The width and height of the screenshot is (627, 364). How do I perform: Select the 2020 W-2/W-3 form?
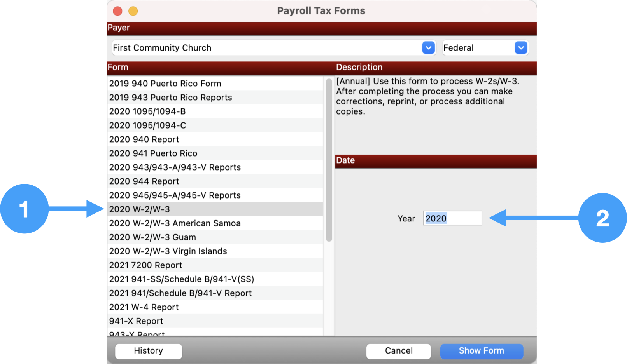tap(139, 209)
